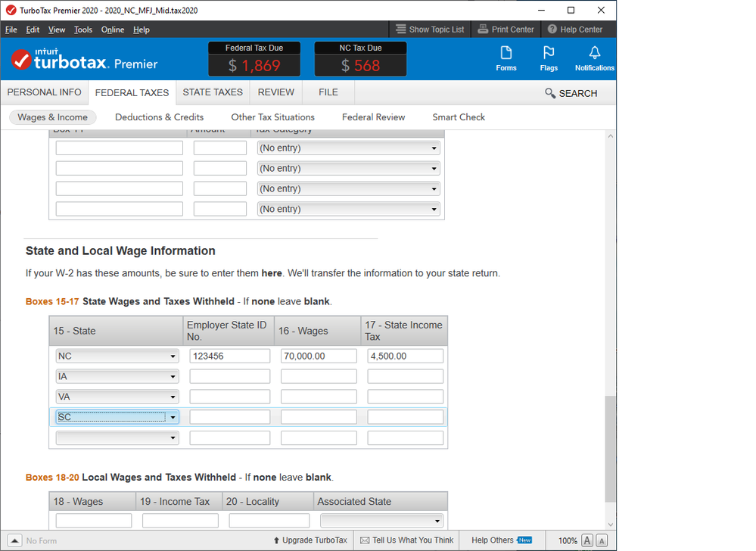Select Smart Check subtab

tap(459, 117)
